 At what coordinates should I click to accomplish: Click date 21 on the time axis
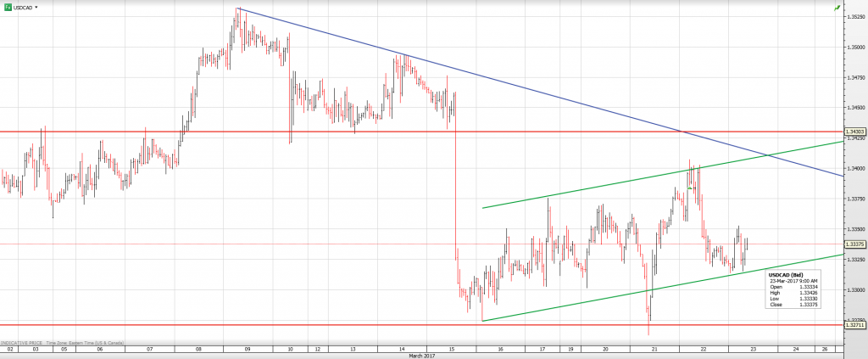[654, 348]
